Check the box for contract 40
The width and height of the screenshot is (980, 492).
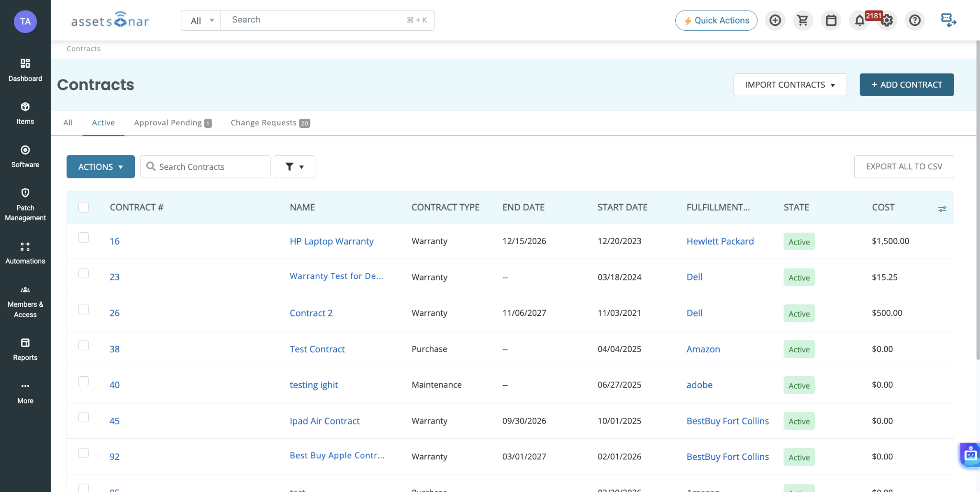tap(84, 381)
